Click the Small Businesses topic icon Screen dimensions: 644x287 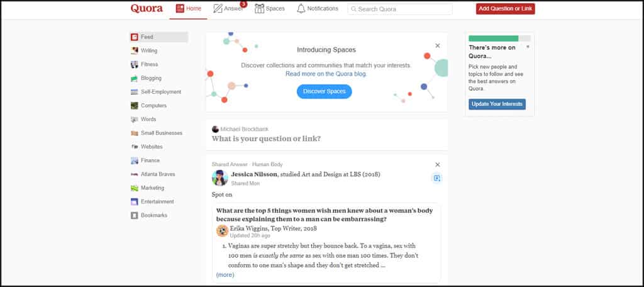coord(135,133)
